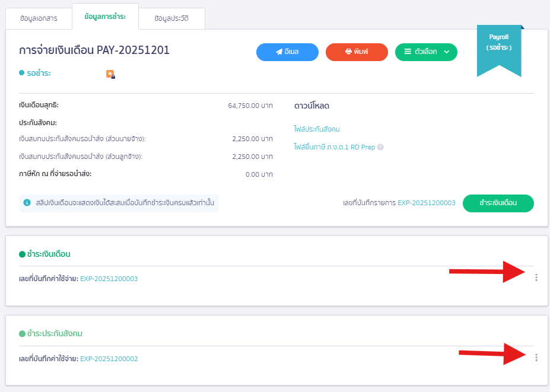Screen dimensions: 550x392
Task: Click the info icon in payslip notice
Action: click(27, 203)
